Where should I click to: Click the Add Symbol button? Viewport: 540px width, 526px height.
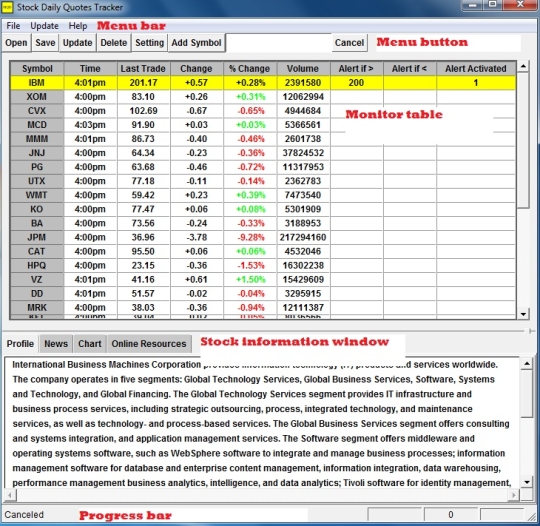pyautogui.click(x=197, y=43)
